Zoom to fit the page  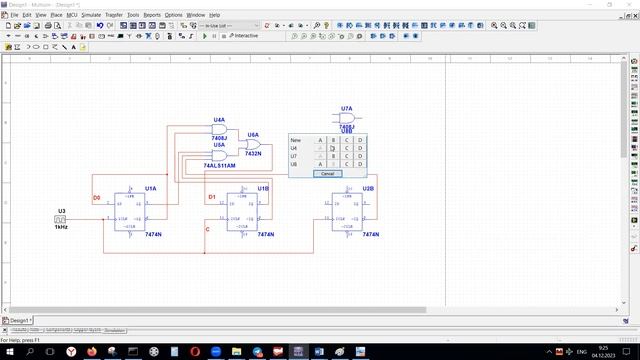tap(522, 25)
